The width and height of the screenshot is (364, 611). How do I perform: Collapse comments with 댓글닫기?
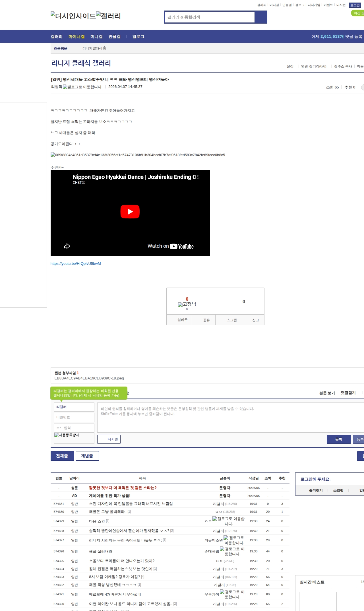tap(348, 393)
